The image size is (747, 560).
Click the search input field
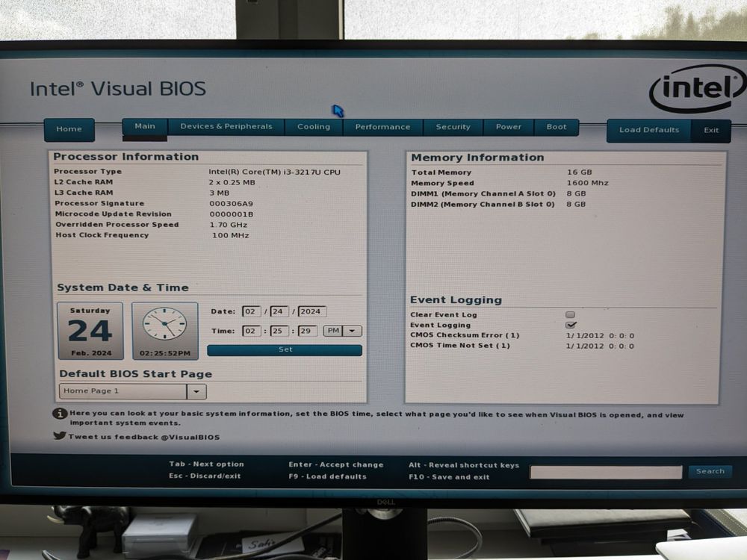point(605,471)
